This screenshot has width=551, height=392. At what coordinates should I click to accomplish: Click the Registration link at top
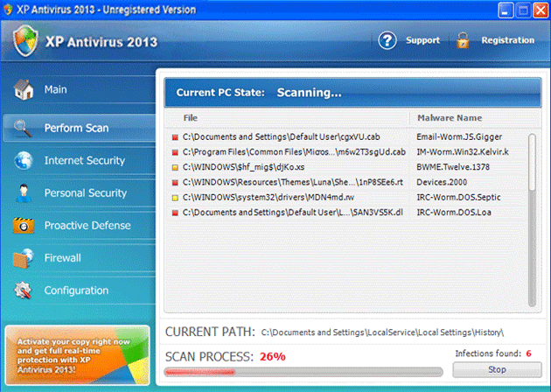tap(507, 40)
